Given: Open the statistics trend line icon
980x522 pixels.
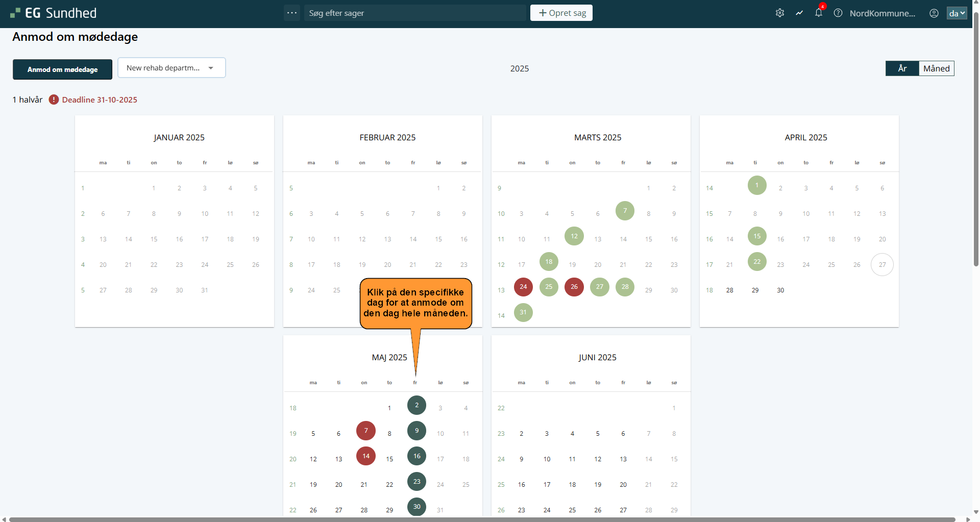Looking at the screenshot, I should [x=799, y=13].
